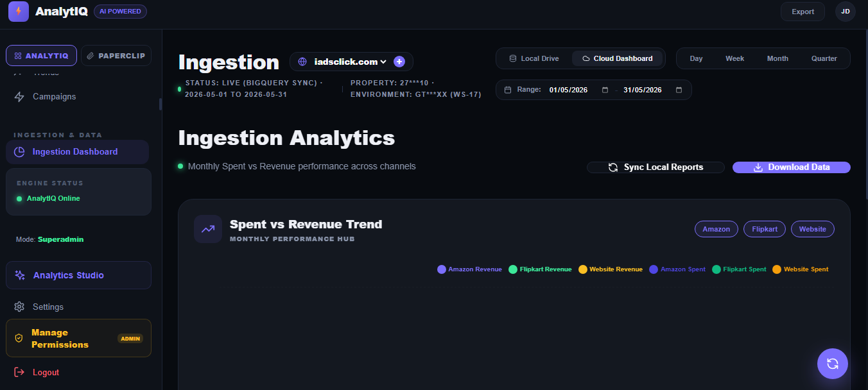868x390 pixels.
Task: Select the Month granularity tab
Action: pos(777,58)
